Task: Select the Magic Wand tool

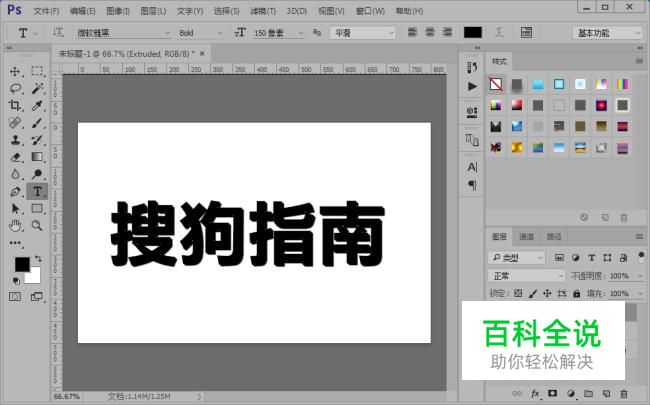Action: pos(37,88)
